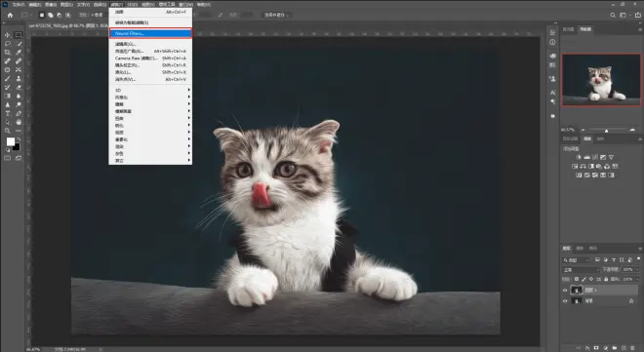Screen dimensions: 644x352
Task: Create a new layer icon
Action: 624,347
